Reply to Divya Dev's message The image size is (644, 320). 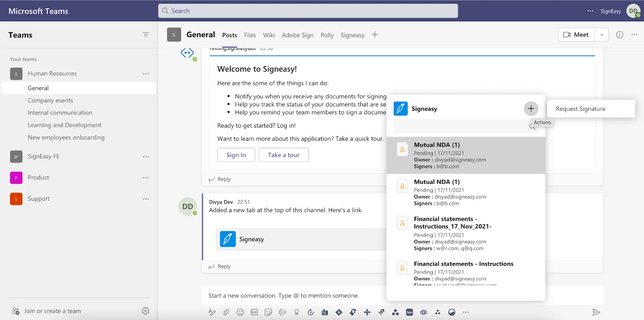pyautogui.click(x=220, y=266)
